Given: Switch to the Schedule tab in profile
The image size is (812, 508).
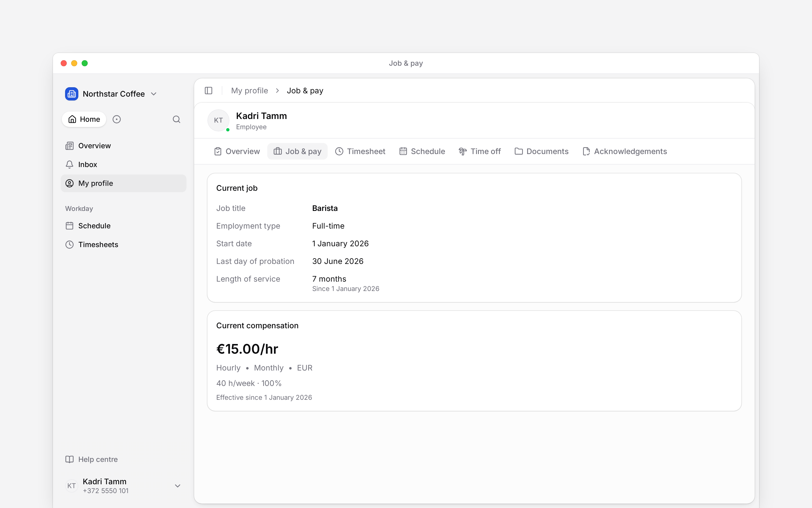Looking at the screenshot, I should tap(422, 152).
